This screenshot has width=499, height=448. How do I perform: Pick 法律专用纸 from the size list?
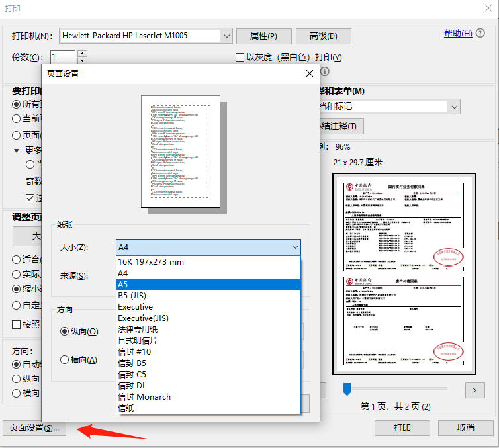pyautogui.click(x=138, y=329)
